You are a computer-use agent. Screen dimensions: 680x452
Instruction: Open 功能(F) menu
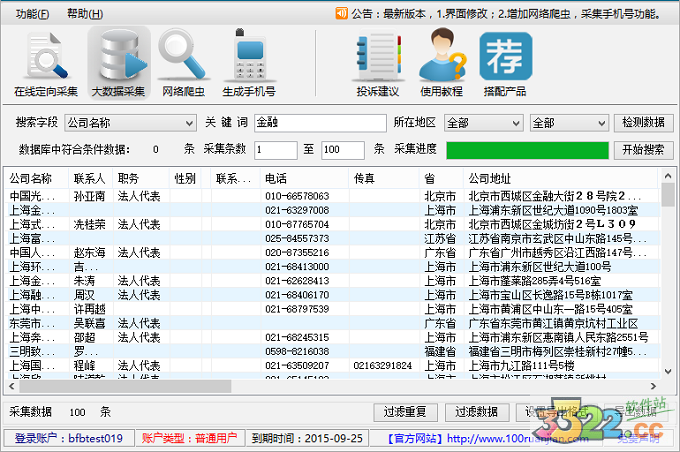click(x=32, y=14)
